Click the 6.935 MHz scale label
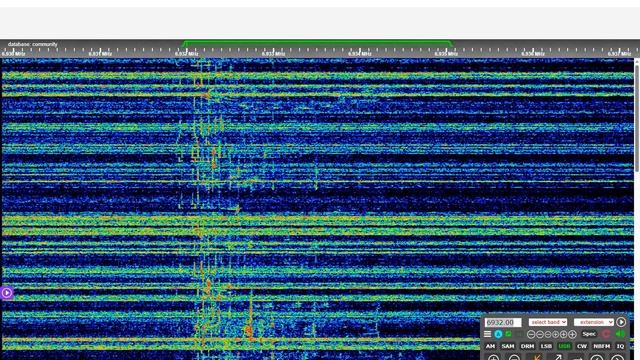The image size is (640, 360). click(x=447, y=53)
